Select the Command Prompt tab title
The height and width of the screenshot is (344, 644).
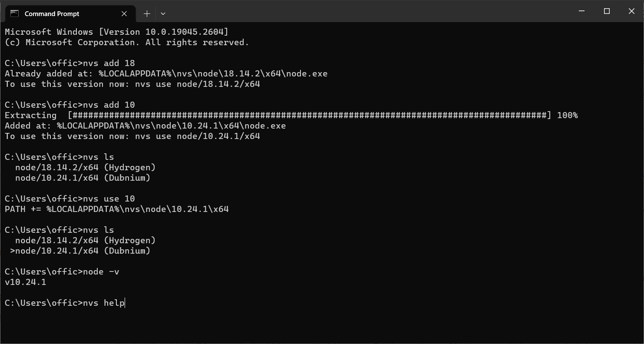[x=52, y=13]
